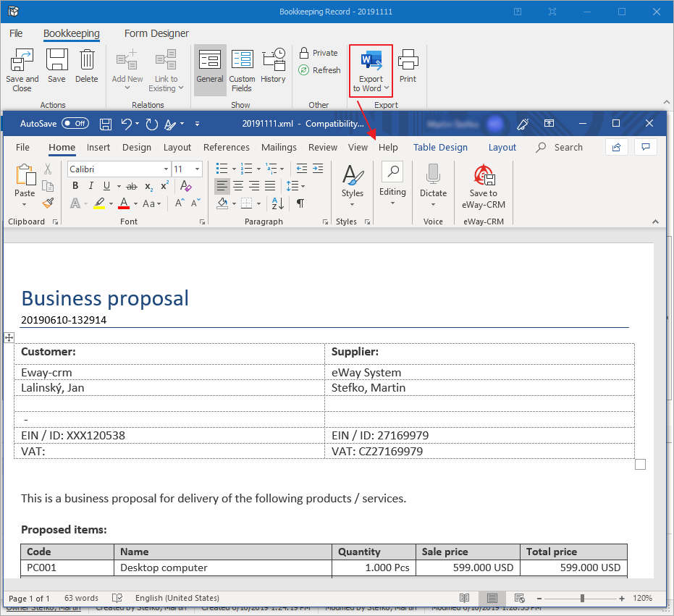Click the Sort icon
This screenshot has height=616, width=674.
[278, 203]
